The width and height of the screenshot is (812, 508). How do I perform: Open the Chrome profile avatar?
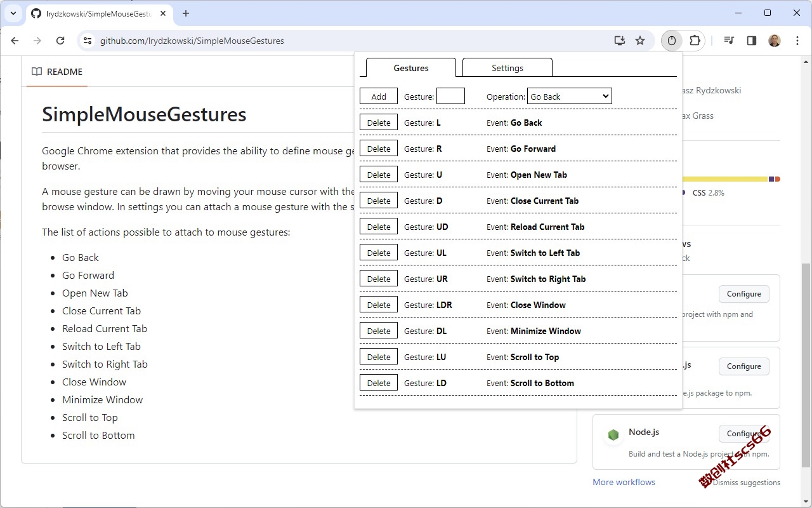pyautogui.click(x=775, y=41)
